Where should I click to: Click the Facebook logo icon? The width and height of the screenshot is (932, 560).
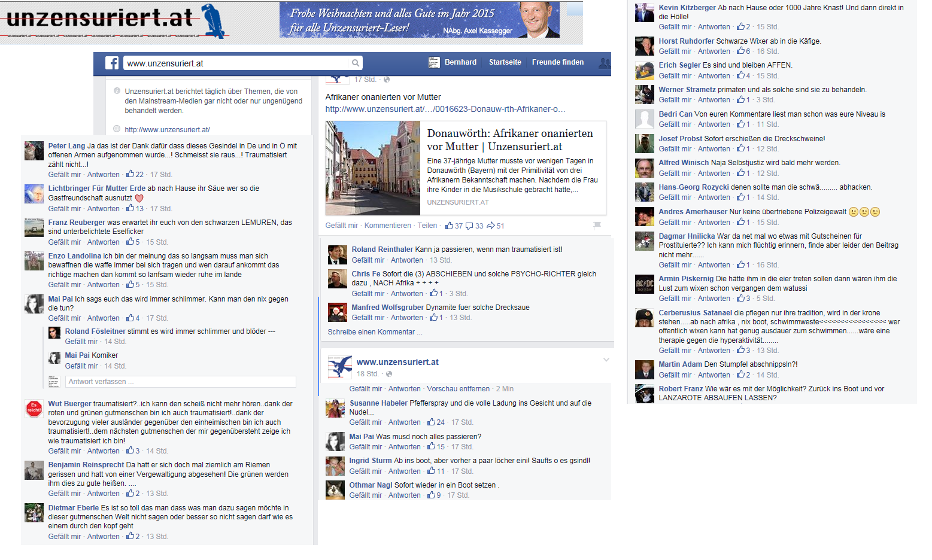112,63
